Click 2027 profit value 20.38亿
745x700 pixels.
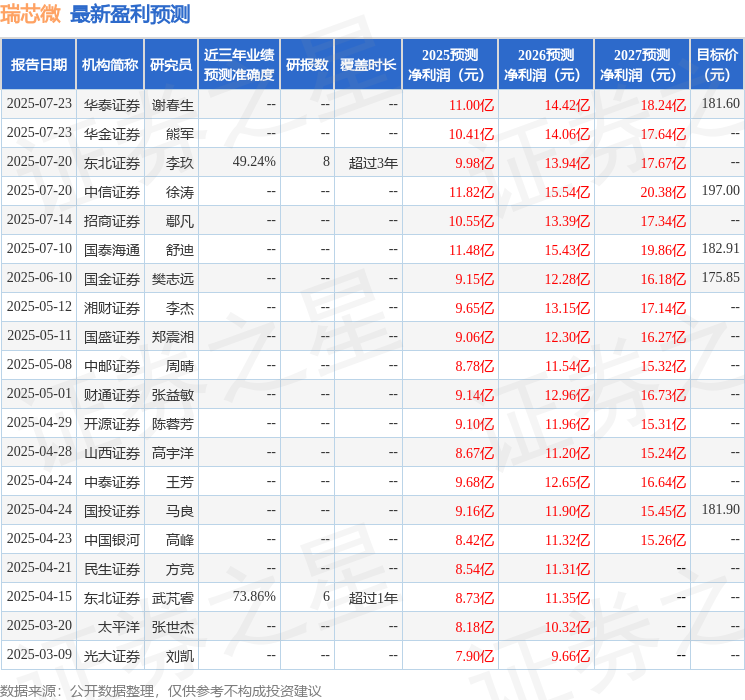coord(663,192)
